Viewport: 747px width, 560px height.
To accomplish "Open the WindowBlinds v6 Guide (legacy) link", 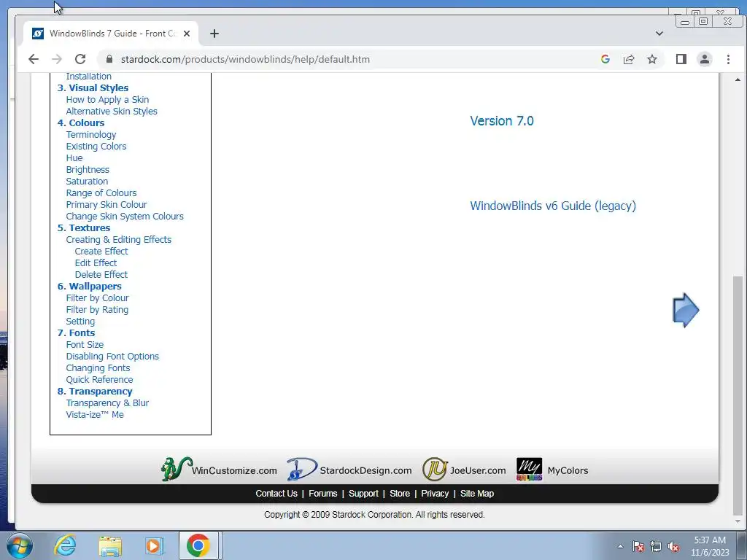I will [x=553, y=206].
